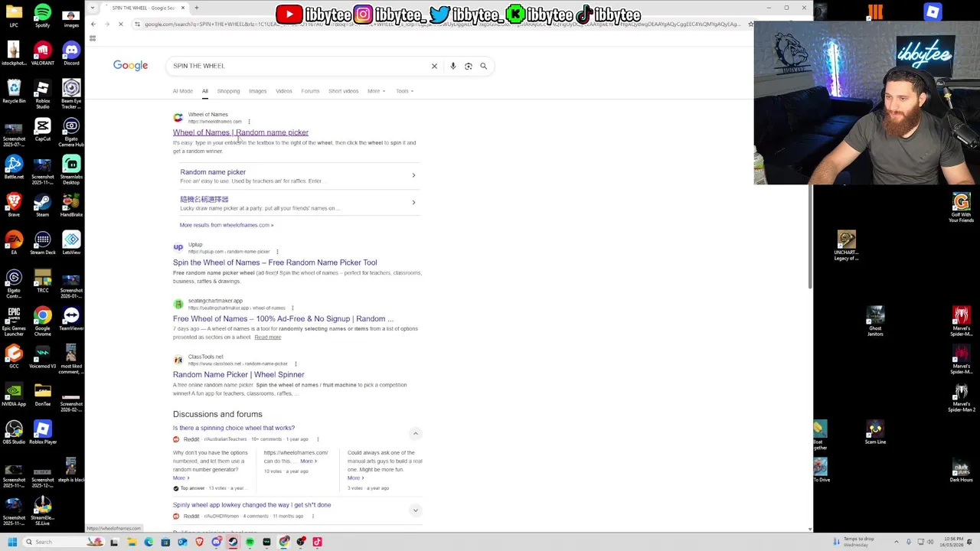Open Is there a spinning wheel thread
980x551 pixels.
pos(234,428)
